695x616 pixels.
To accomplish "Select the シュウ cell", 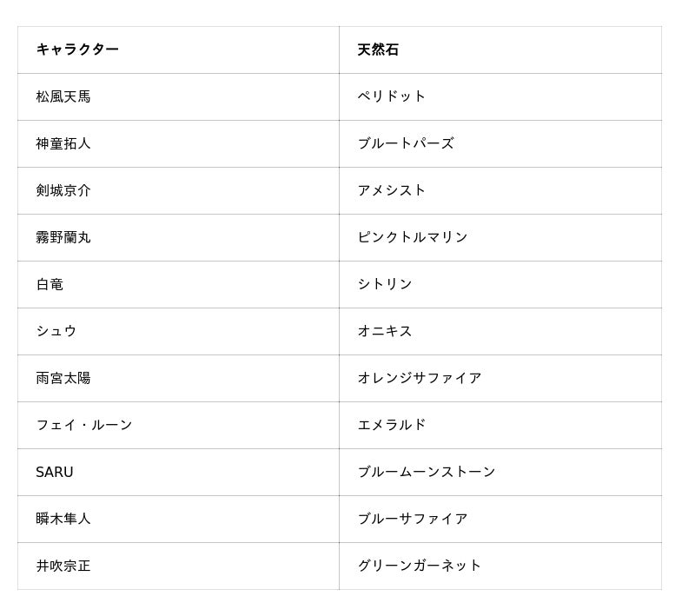I will pos(56,331).
